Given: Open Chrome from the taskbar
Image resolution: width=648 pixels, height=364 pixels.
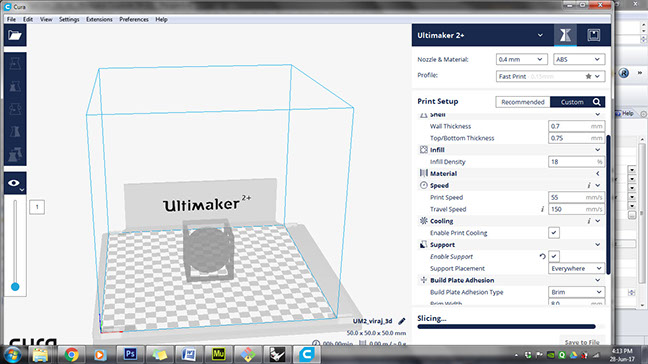Looking at the screenshot, I should (71, 355).
